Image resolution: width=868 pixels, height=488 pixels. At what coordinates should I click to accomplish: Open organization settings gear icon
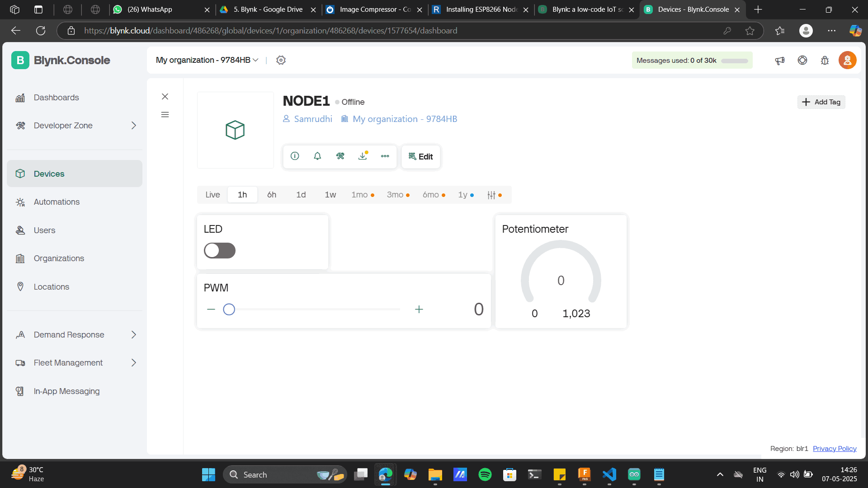281,60
